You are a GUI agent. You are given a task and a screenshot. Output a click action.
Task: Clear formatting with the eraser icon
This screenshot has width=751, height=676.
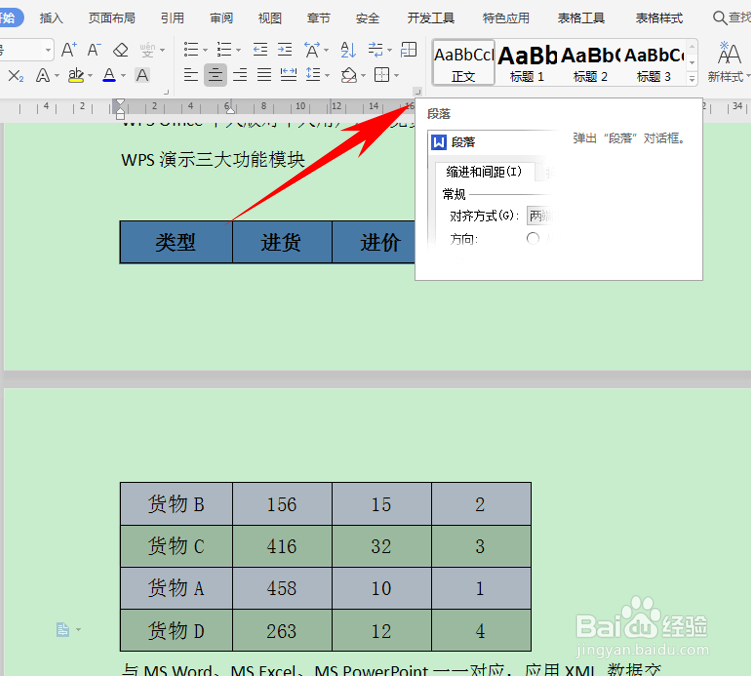click(x=120, y=50)
